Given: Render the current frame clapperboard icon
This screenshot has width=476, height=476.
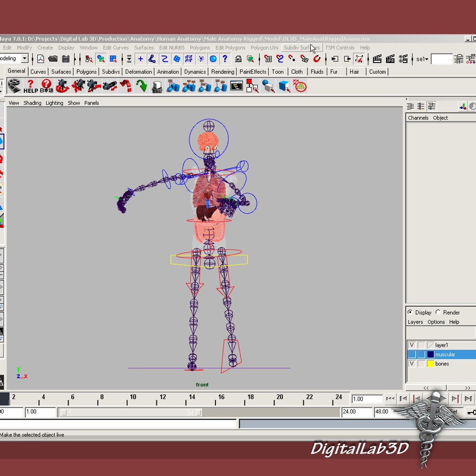Looking at the screenshot, I should coord(377,59).
